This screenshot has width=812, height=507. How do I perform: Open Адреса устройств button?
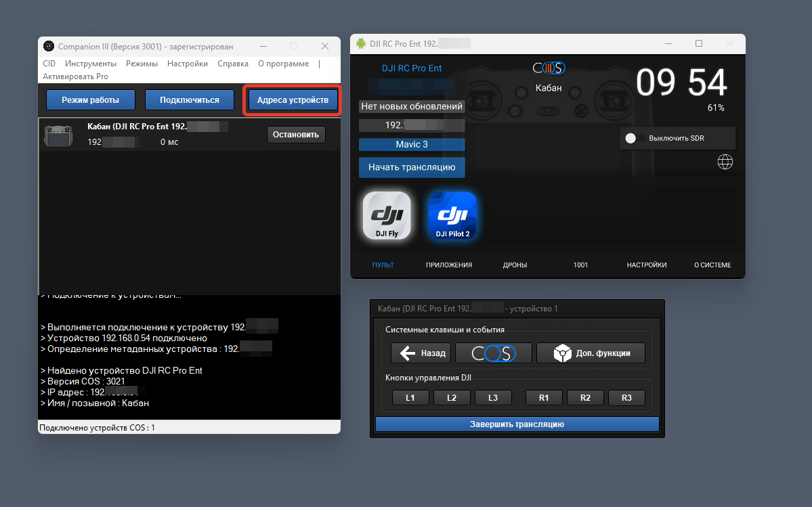pyautogui.click(x=293, y=100)
